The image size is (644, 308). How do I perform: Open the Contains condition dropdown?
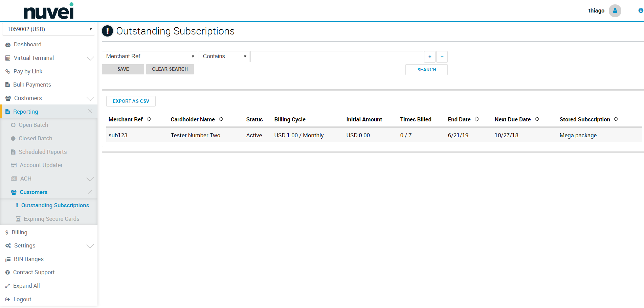click(x=224, y=56)
